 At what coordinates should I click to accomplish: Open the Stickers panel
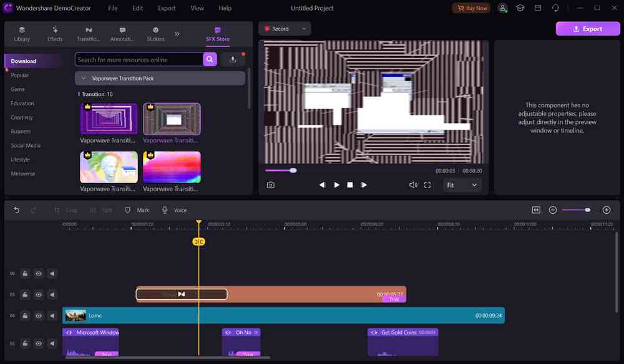click(155, 34)
